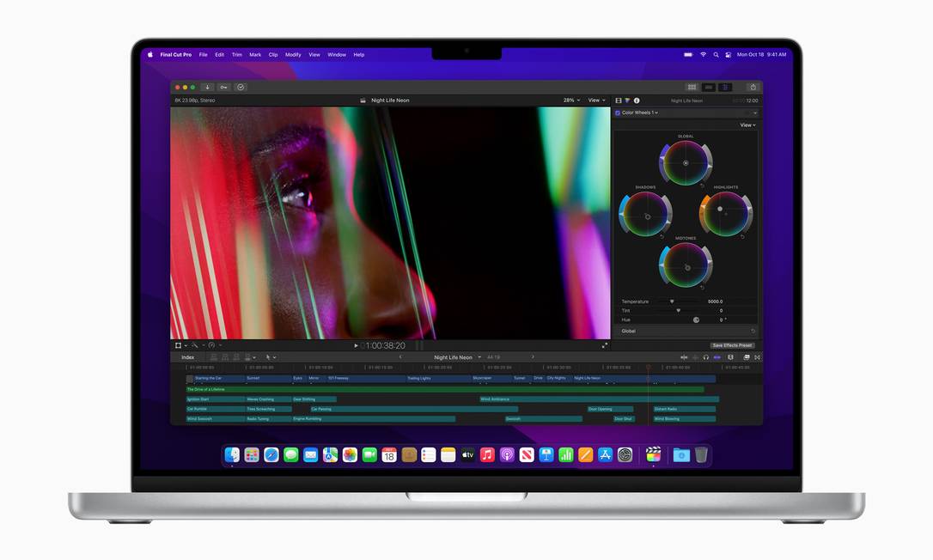The image size is (933, 560).
Task: Toggle the inspector panel visibility button
Action: tap(726, 87)
